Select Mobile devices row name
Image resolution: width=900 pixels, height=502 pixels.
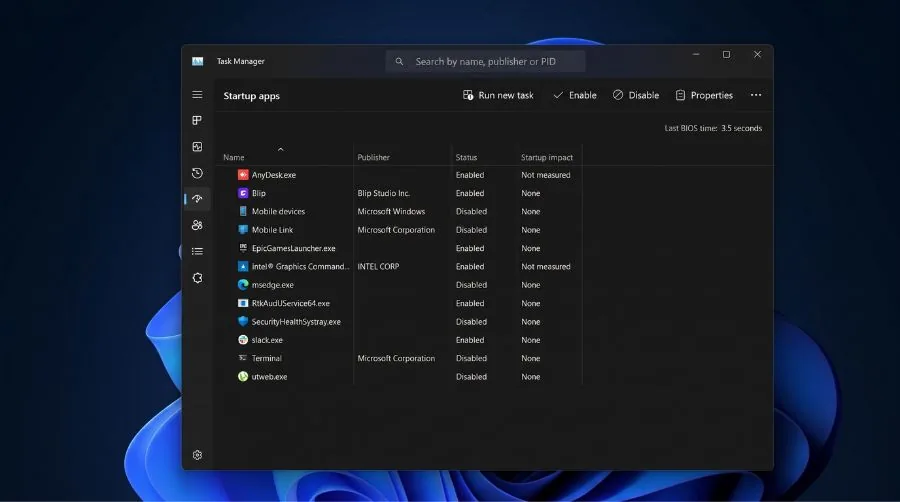[278, 211]
